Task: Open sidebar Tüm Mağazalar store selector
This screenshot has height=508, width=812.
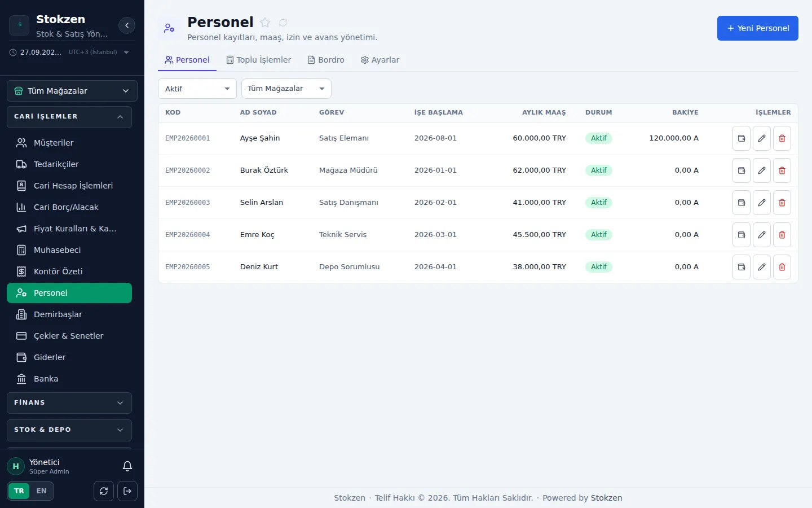Action: pos(72,91)
